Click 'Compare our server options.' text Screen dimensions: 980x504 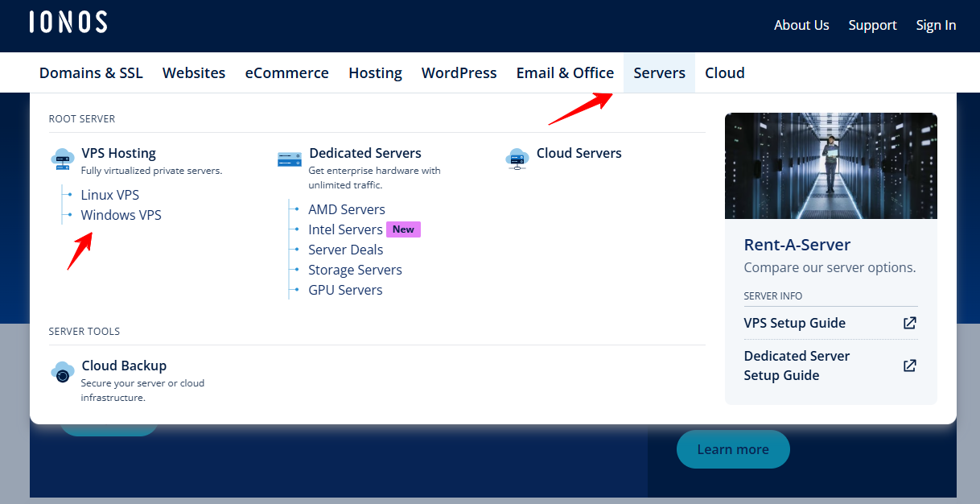[830, 267]
